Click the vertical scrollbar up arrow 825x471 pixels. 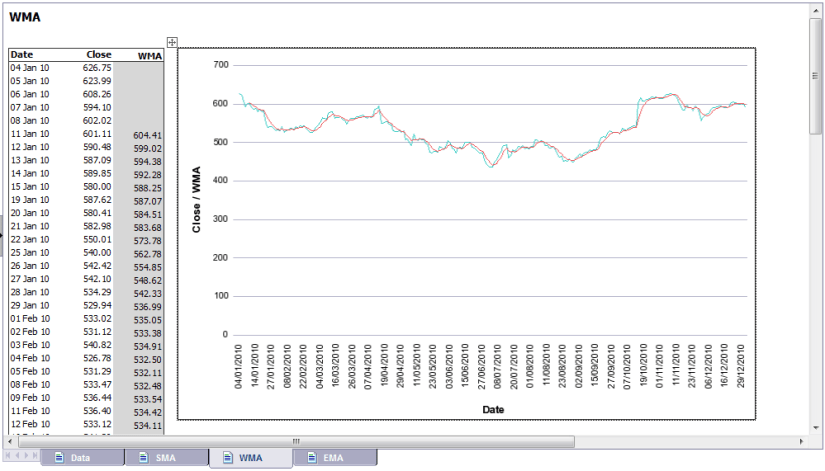pyautogui.click(x=816, y=10)
